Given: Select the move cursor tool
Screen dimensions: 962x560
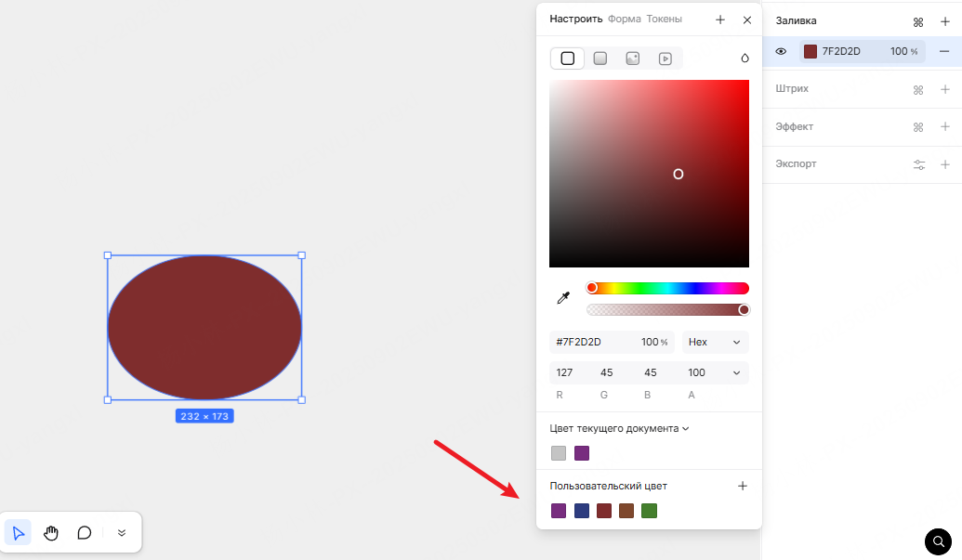Looking at the screenshot, I should [x=19, y=532].
